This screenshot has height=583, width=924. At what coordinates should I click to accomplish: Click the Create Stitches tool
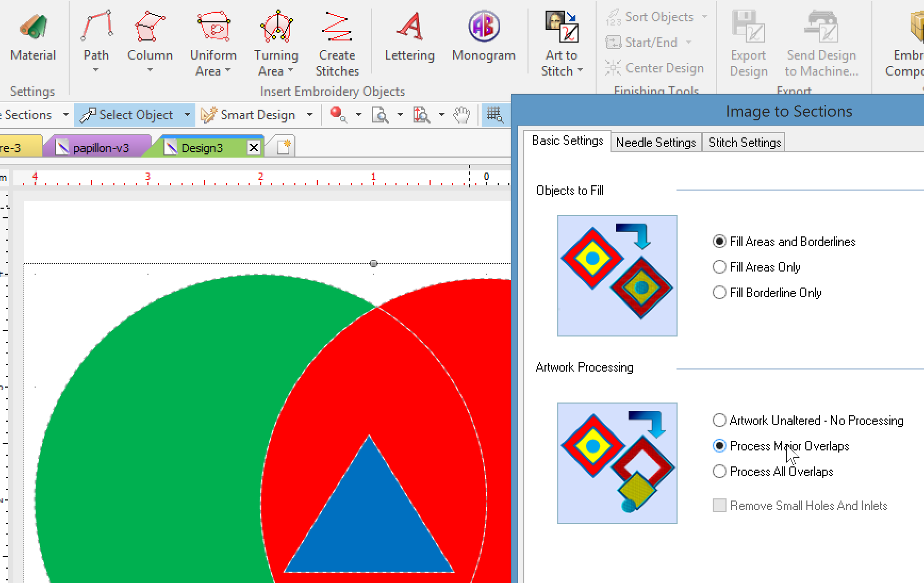337,43
